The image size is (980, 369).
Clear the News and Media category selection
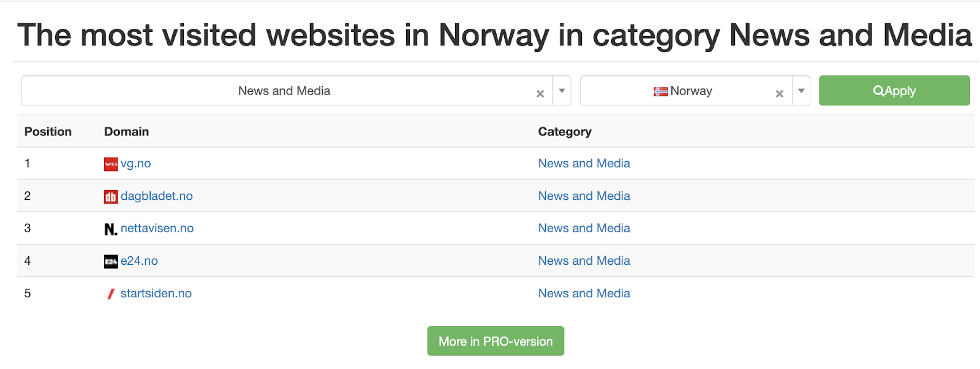coord(540,94)
